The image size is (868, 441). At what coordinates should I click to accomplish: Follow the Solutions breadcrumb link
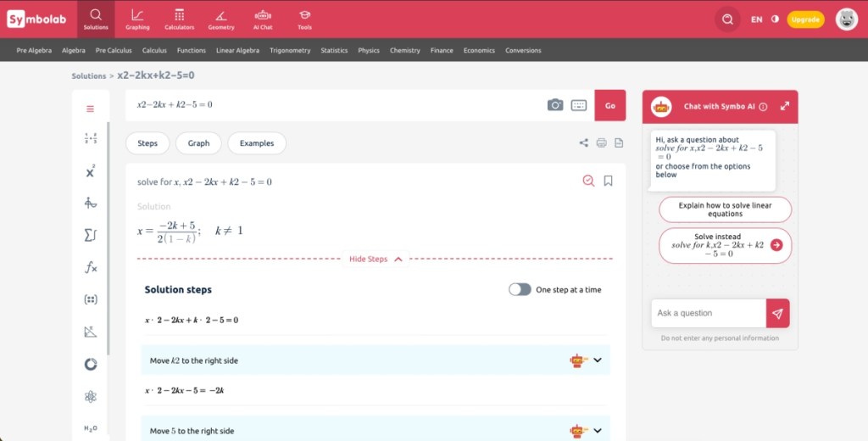(x=88, y=75)
